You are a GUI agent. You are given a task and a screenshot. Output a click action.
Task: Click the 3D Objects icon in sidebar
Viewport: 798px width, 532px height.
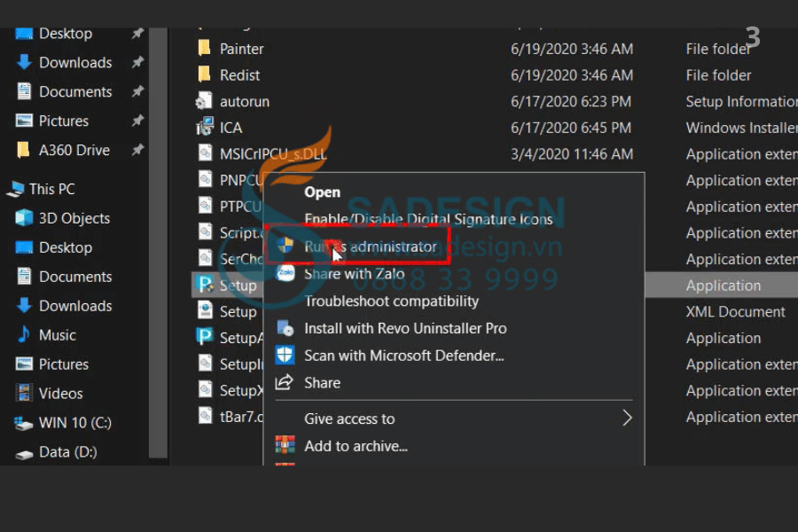click(x=24, y=218)
